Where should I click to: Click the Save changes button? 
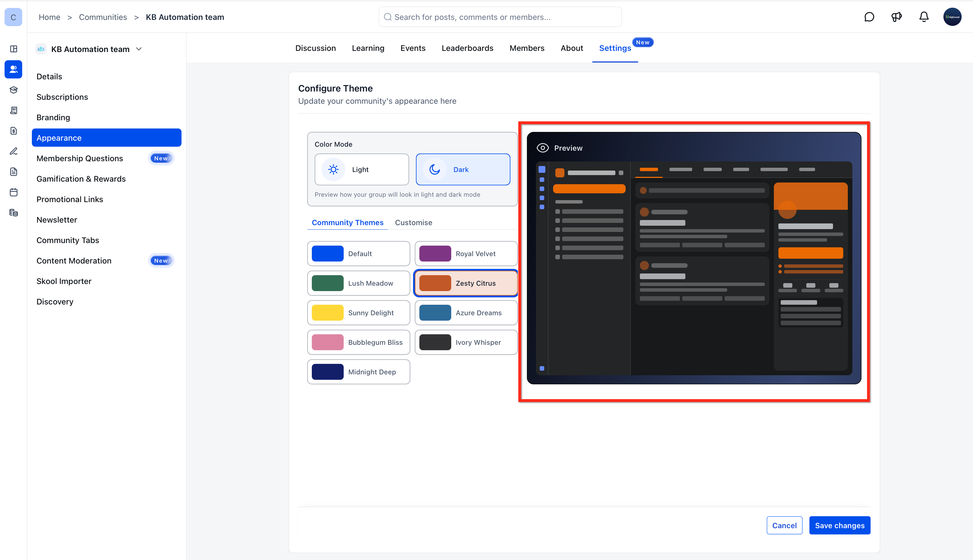[x=840, y=525]
